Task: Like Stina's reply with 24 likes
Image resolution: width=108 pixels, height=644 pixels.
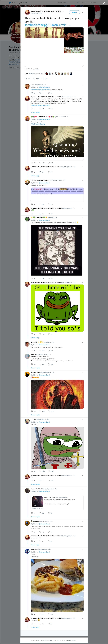Action: 49,93
